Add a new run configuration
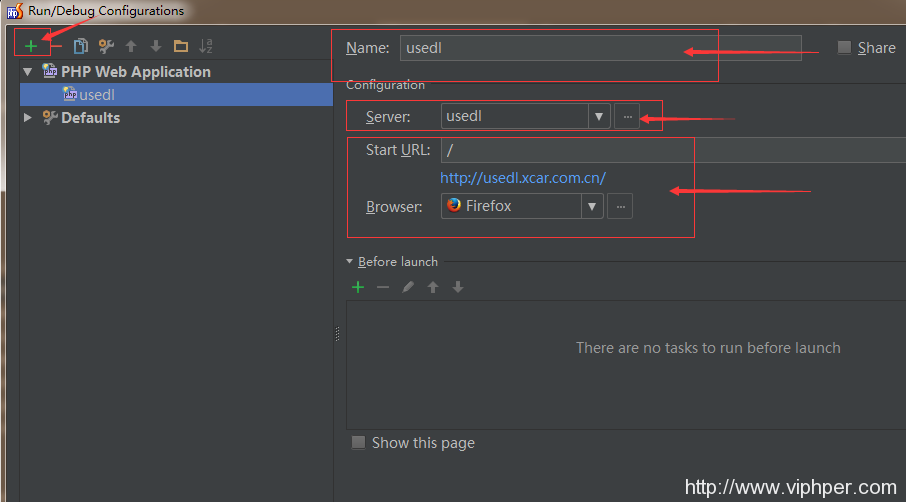This screenshot has height=502, width=906. [31, 46]
